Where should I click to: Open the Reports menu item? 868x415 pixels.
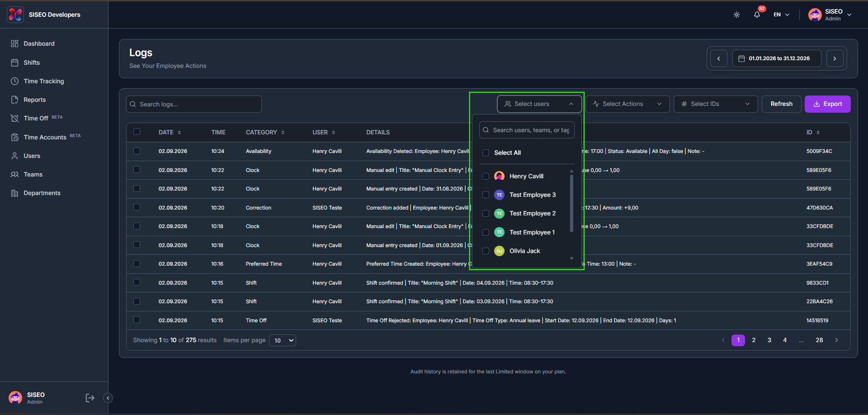click(35, 100)
